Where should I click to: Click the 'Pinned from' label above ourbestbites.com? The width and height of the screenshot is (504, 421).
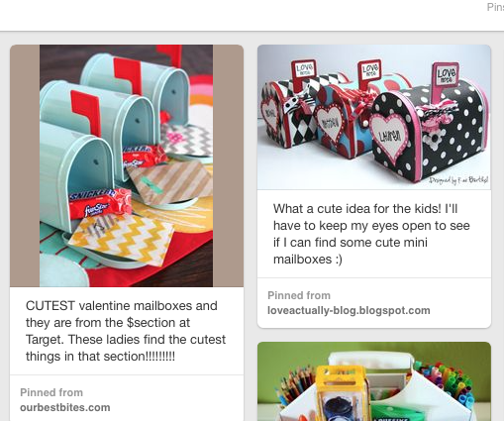point(51,392)
